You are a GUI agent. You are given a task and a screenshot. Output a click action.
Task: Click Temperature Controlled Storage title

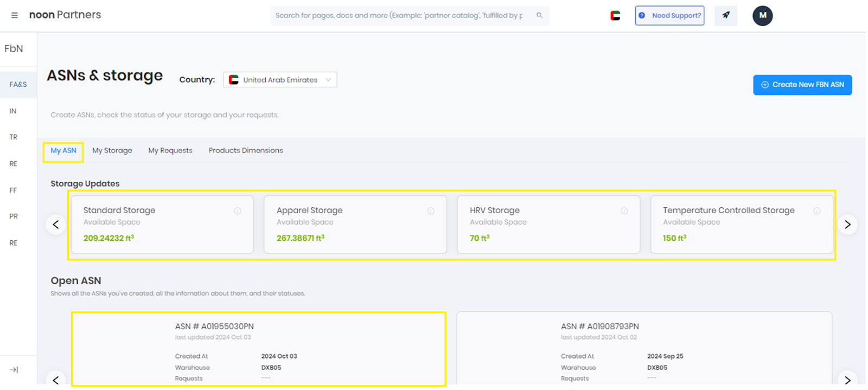[x=729, y=210]
